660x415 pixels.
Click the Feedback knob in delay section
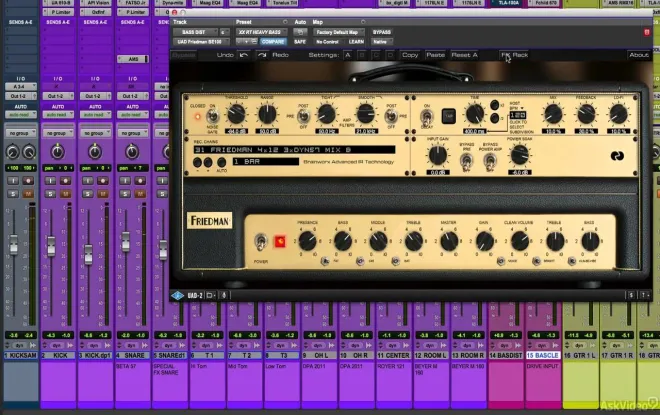586,114
